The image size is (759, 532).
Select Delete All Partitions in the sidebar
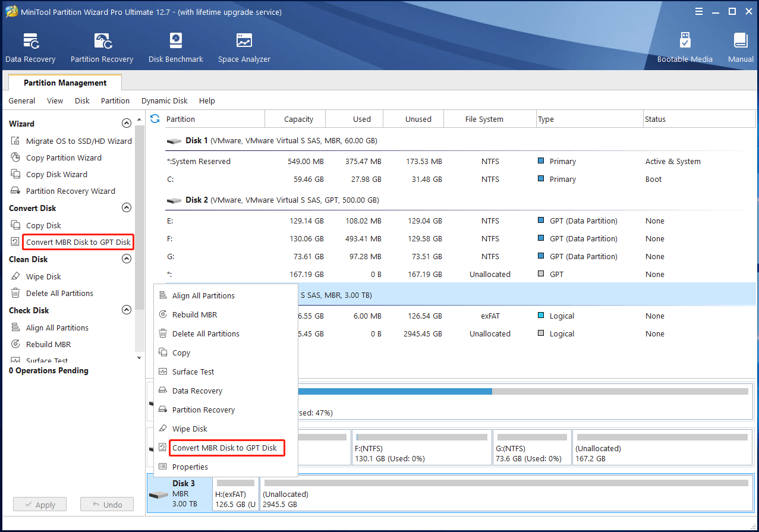(x=59, y=293)
